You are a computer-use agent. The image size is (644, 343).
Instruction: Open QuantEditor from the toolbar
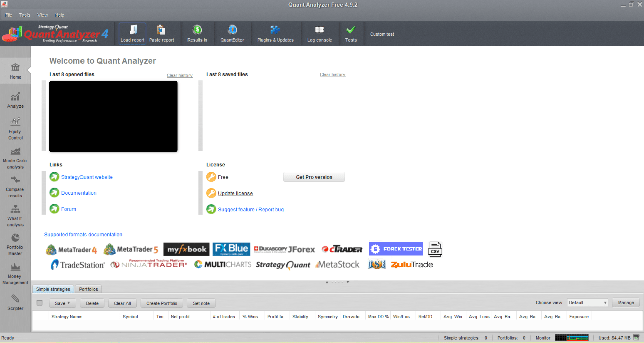tap(232, 34)
